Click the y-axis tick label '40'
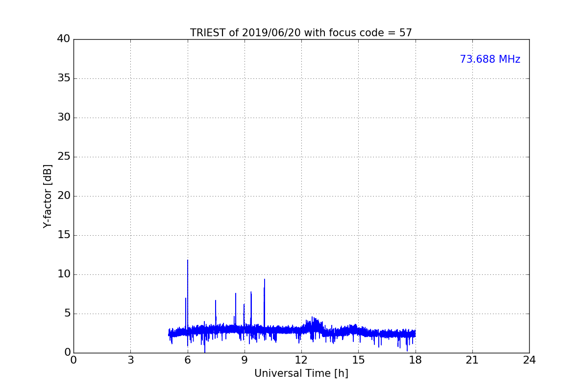The width and height of the screenshot is (588, 392). click(x=64, y=39)
